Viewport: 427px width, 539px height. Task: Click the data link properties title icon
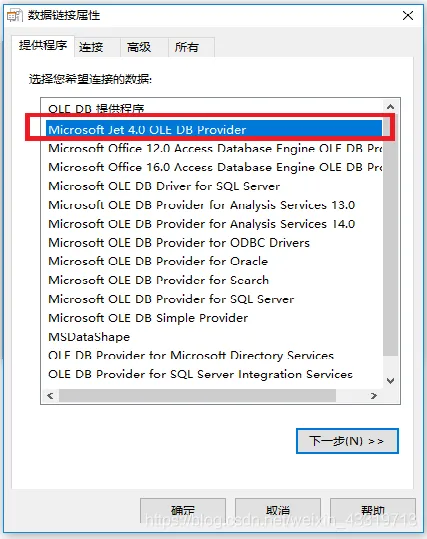pos(14,15)
